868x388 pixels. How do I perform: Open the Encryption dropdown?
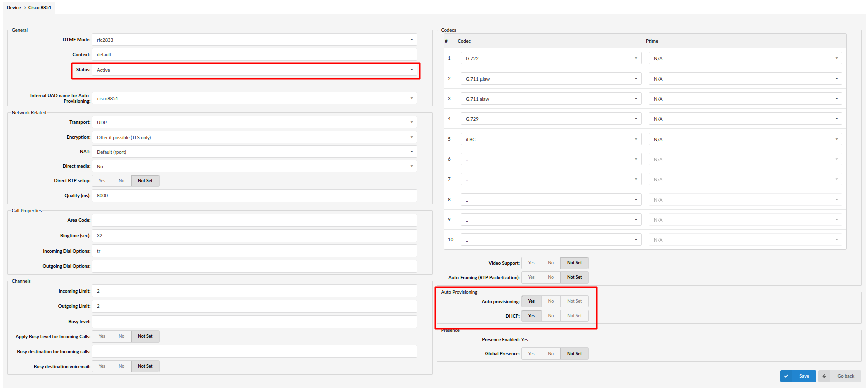254,137
